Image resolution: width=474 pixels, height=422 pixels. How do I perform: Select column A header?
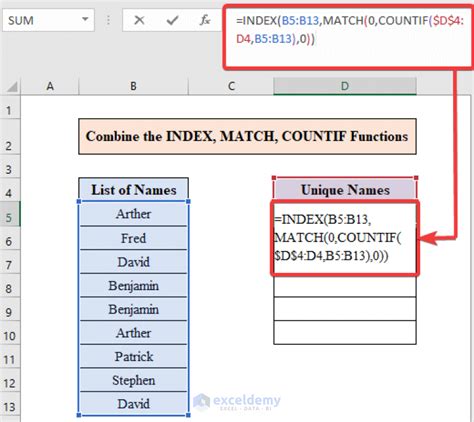[x=50, y=86]
